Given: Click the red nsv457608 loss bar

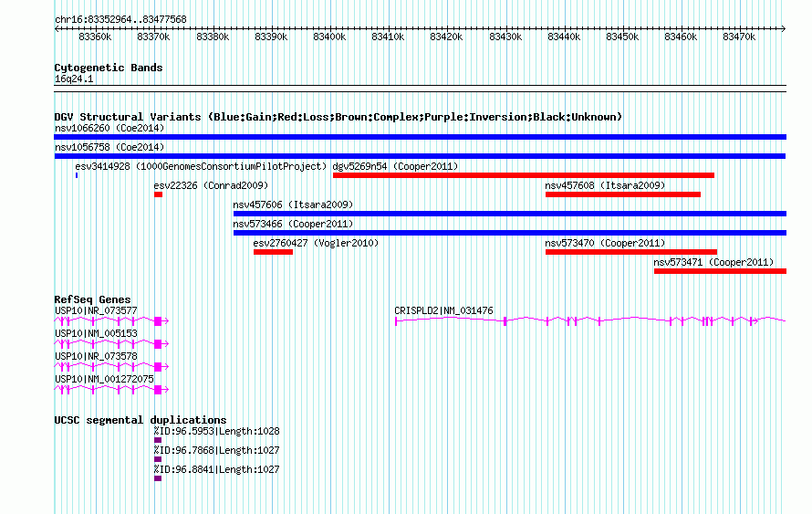Looking at the screenshot, I should pos(623,194).
